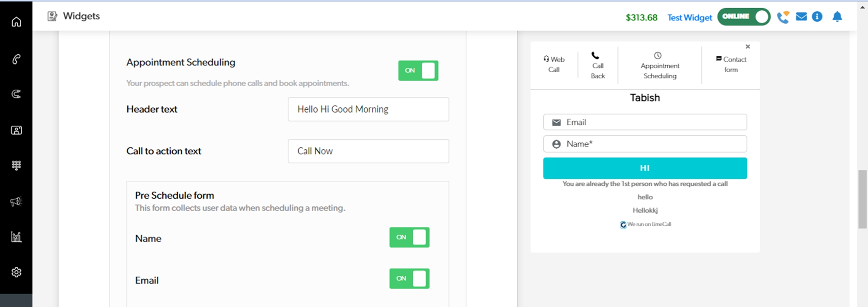Open the dial pad sidebar icon
The width and height of the screenshot is (868, 307).
click(16, 165)
